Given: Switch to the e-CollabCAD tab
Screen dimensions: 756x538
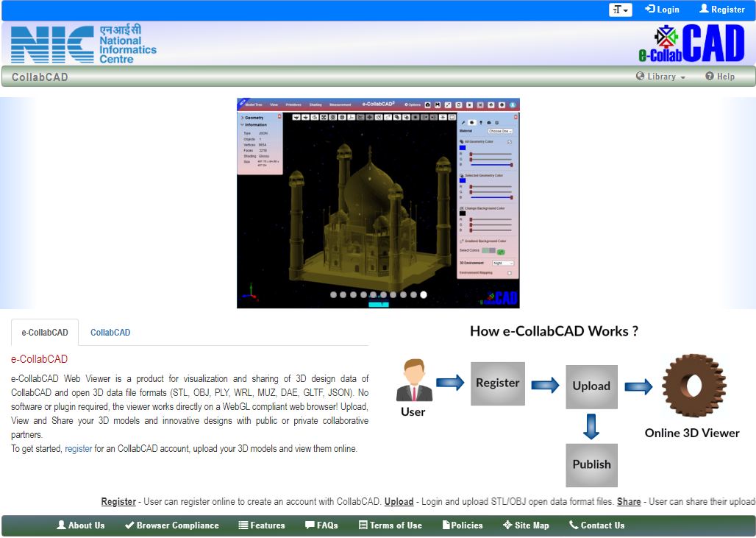Looking at the screenshot, I should [x=45, y=333].
